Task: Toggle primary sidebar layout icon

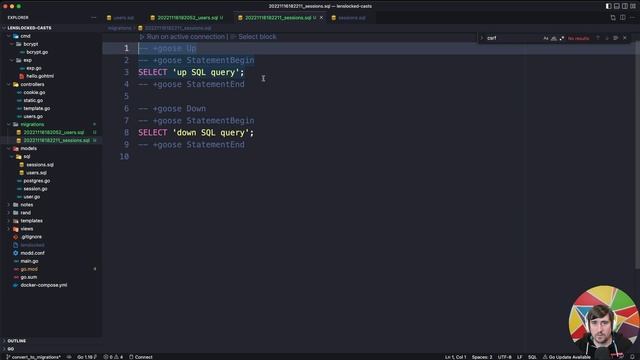Action: tap(608, 6)
